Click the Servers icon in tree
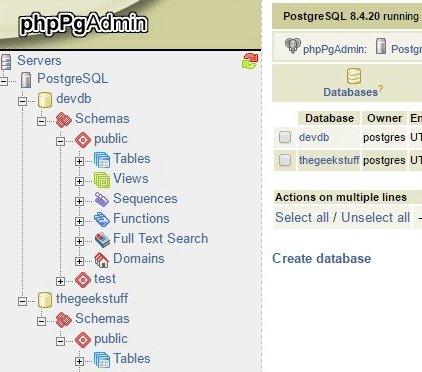 pos(6,62)
